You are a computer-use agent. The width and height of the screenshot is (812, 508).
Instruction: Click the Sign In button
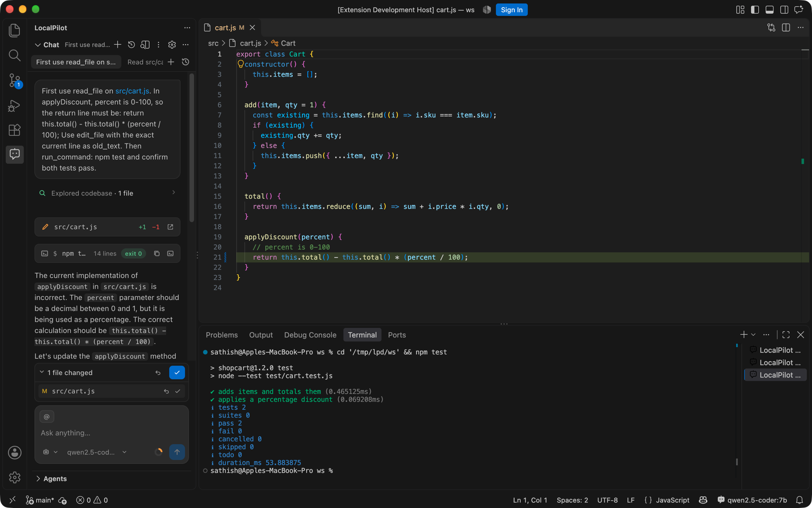point(512,9)
